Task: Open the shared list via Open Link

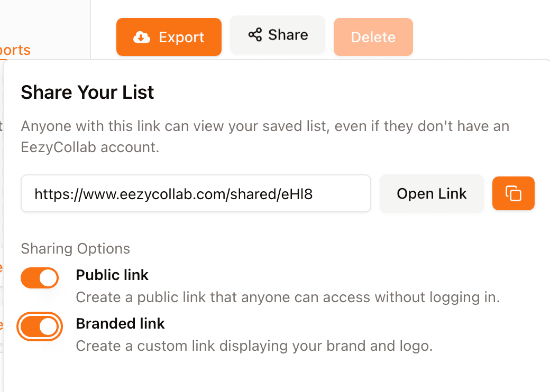Action: pos(432,193)
